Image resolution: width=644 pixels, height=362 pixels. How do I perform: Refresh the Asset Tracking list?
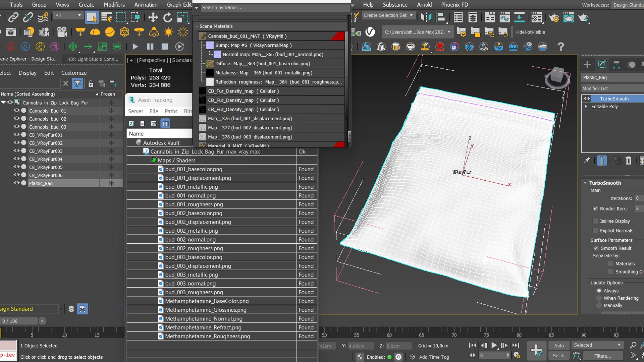click(131, 123)
